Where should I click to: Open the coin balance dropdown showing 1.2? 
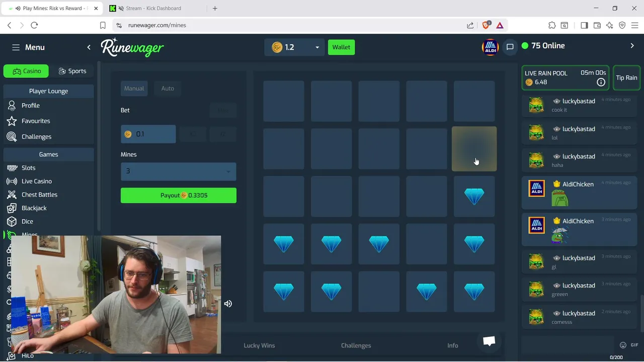pyautogui.click(x=295, y=47)
